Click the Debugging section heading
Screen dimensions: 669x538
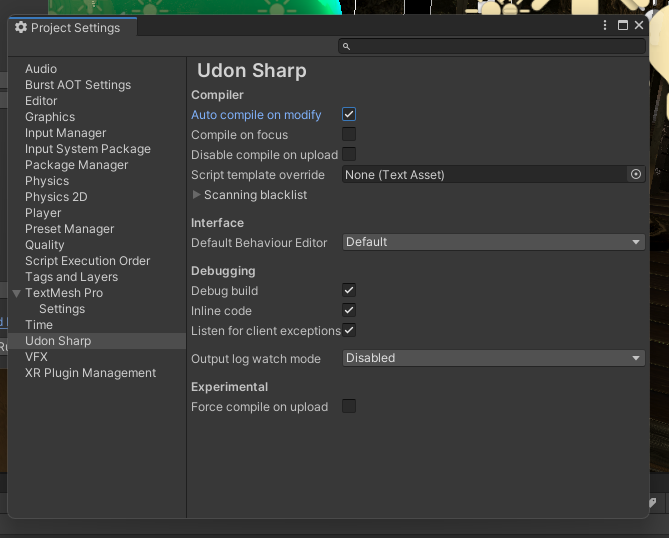223,271
